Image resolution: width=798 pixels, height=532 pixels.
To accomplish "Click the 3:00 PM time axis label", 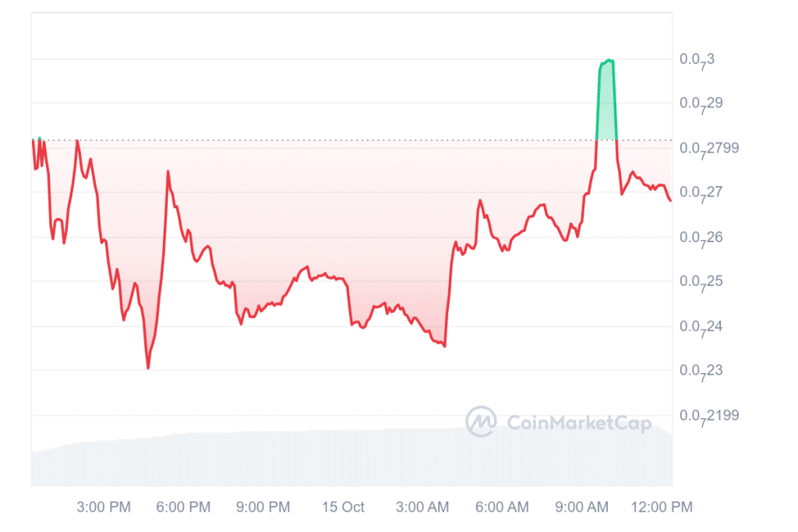I will point(104,507).
